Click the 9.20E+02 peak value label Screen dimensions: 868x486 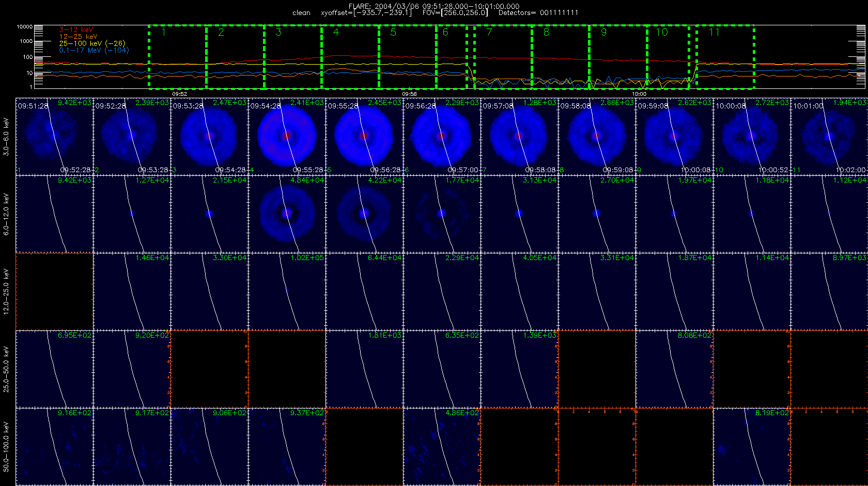click(152, 335)
